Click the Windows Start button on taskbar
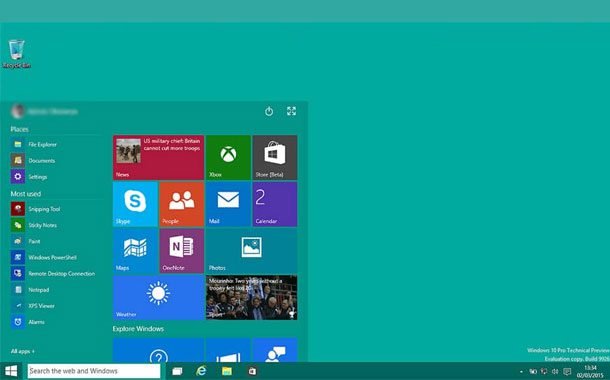The image size is (610, 380). pyautogui.click(x=11, y=371)
